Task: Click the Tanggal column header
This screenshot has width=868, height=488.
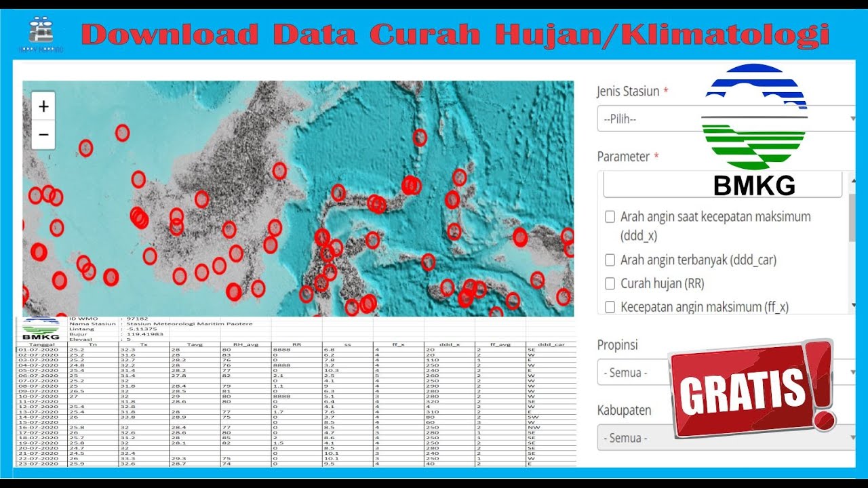Action: (43, 344)
